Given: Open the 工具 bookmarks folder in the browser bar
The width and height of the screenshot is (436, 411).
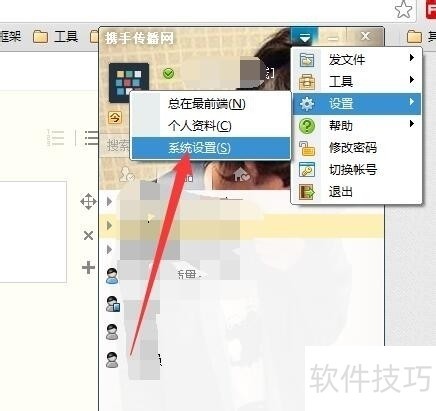Looking at the screenshot, I should click(x=56, y=36).
